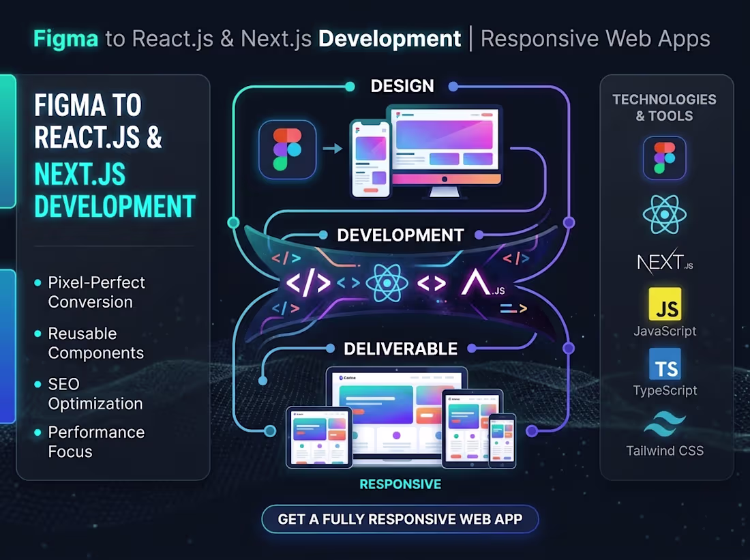750x560 pixels.
Task: Click the Technologies & Tools panel title
Action: click(664, 108)
